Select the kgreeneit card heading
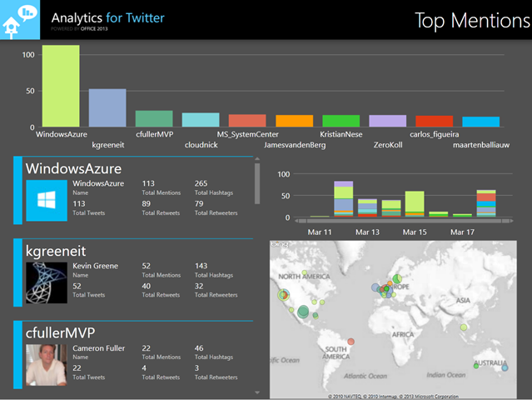The image size is (532, 400). [55, 250]
